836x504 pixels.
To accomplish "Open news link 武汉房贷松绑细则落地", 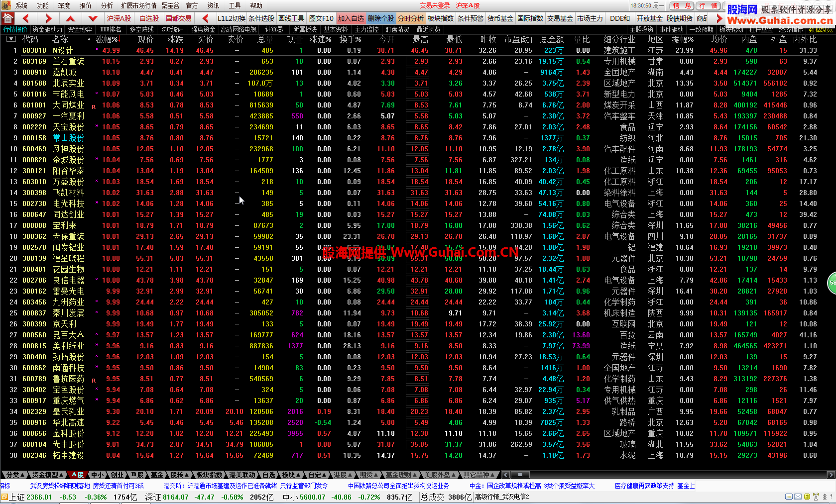I will (x=60, y=486).
